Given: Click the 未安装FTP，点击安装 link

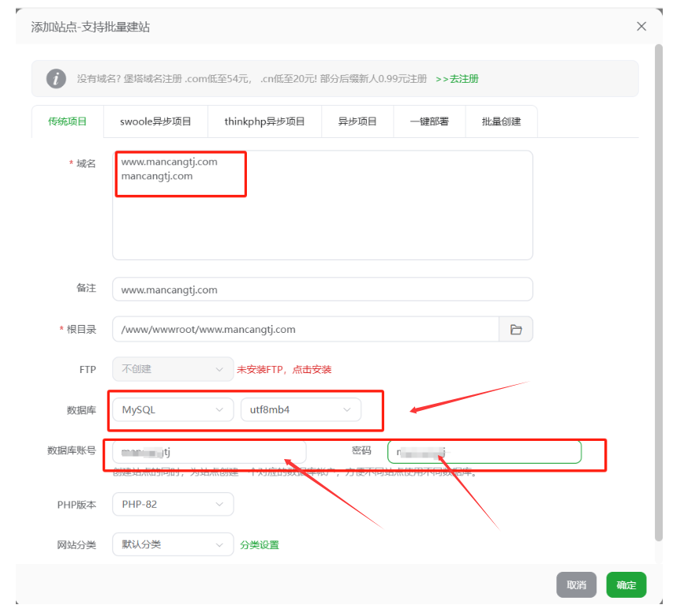Looking at the screenshot, I should [x=284, y=369].
